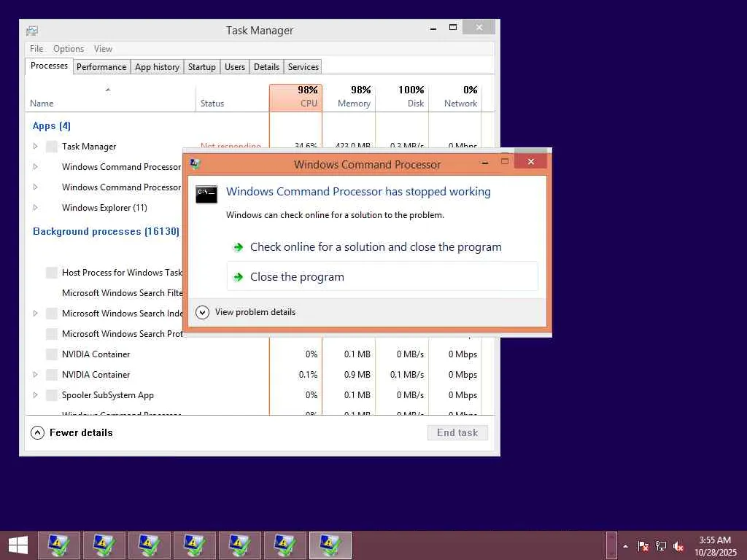Click Check online for a solution option
747x560 pixels.
click(x=382, y=247)
